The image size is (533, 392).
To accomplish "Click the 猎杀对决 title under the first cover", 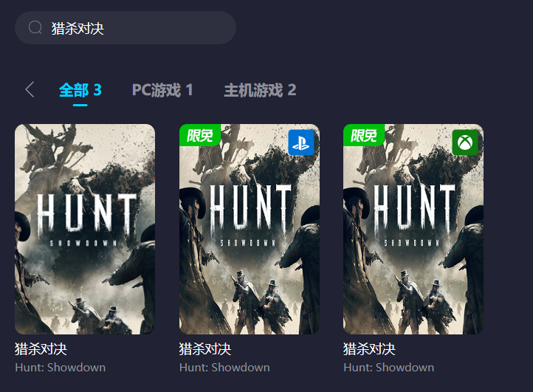I will [x=41, y=349].
